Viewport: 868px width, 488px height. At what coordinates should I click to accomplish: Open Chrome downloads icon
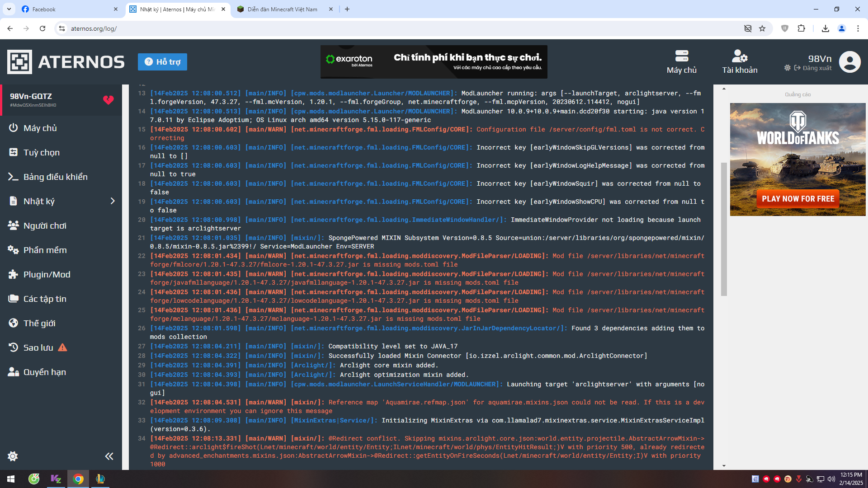pyautogui.click(x=826, y=28)
